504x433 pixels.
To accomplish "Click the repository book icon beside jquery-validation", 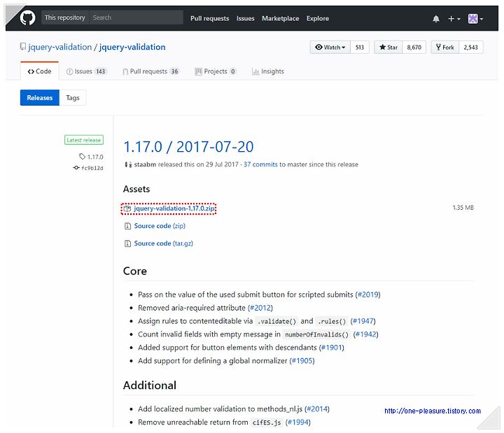I will click(23, 47).
